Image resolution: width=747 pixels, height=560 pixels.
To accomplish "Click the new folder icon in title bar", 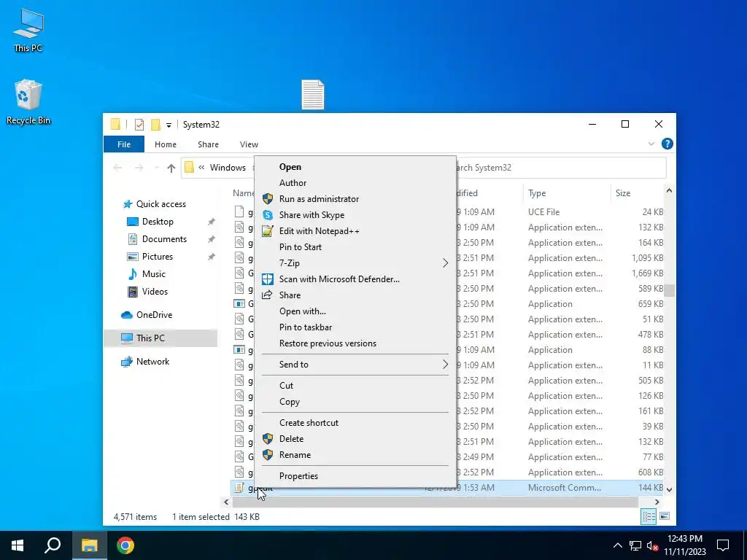I will [x=155, y=125].
